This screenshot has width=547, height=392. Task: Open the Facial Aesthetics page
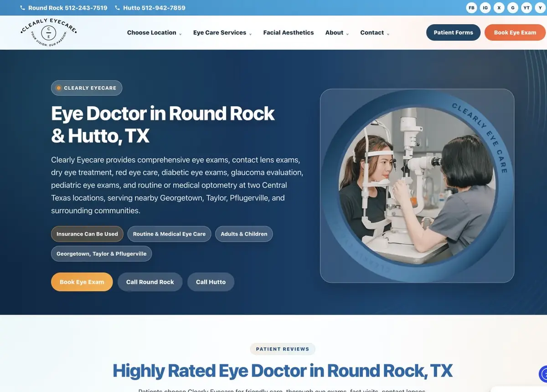[x=289, y=33]
